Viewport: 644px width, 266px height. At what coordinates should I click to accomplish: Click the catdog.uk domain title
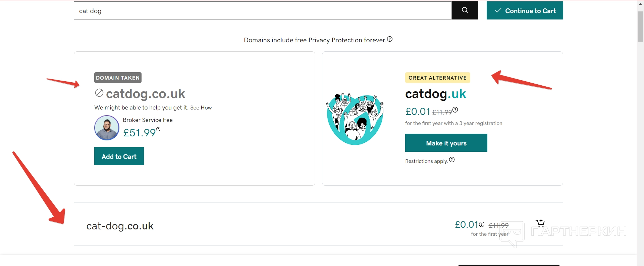click(x=435, y=94)
